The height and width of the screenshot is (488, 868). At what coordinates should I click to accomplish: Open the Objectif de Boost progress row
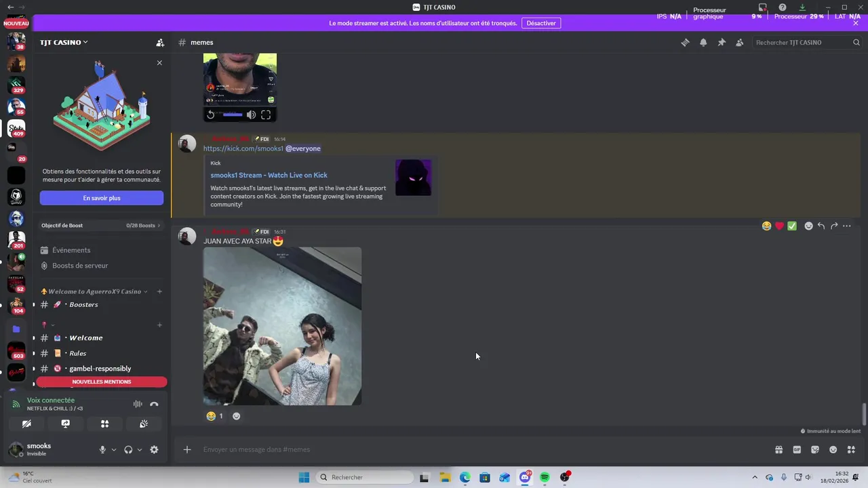point(102,225)
